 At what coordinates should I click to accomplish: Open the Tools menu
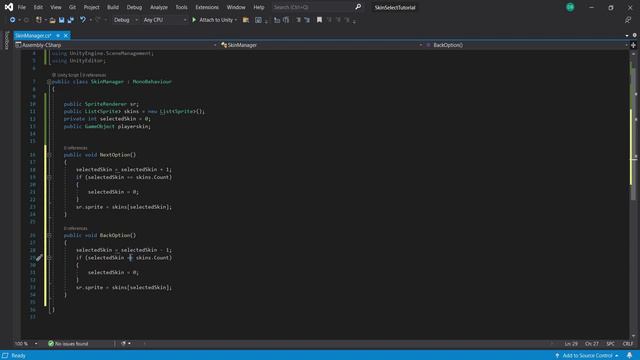click(x=181, y=7)
